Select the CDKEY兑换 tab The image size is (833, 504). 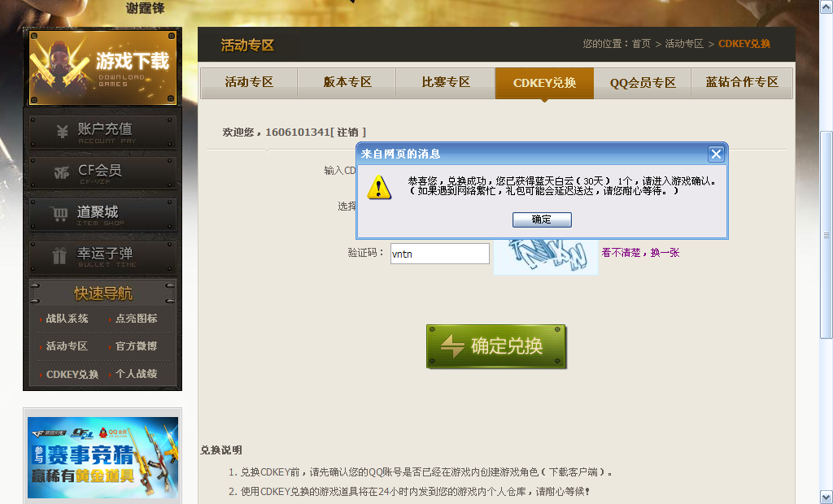click(544, 84)
